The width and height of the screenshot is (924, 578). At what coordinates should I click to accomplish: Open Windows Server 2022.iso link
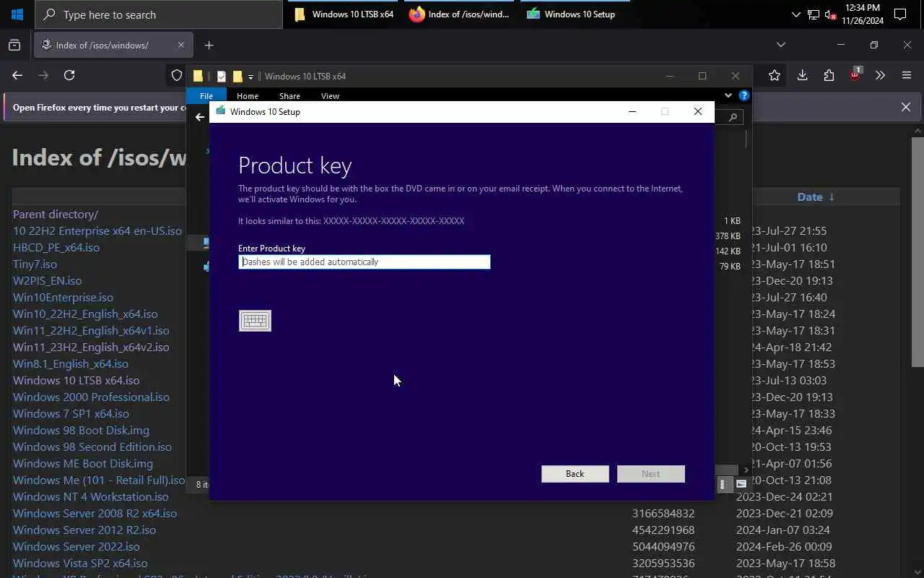coord(77,546)
